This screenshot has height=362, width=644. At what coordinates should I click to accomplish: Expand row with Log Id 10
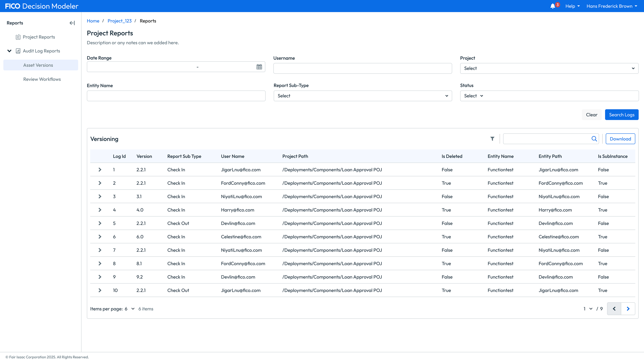click(100, 290)
